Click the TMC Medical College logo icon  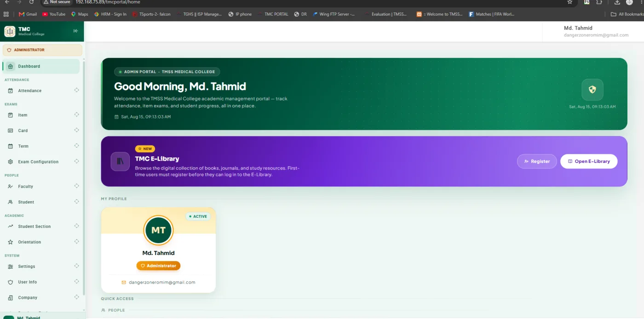[x=10, y=31]
